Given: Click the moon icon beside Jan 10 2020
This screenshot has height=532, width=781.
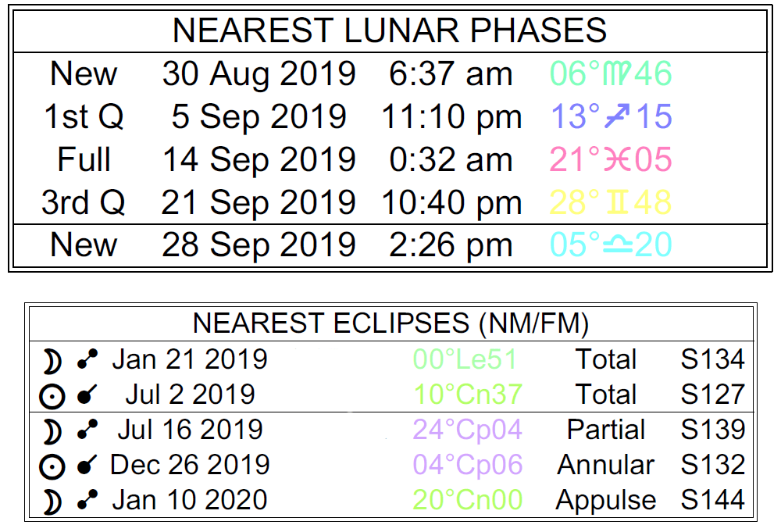Looking at the screenshot, I should coord(52,501).
